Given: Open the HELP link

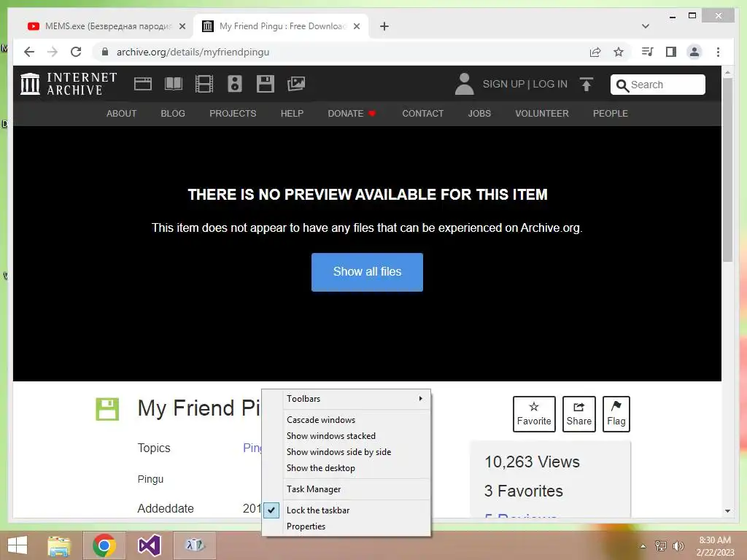Looking at the screenshot, I should coord(292,113).
